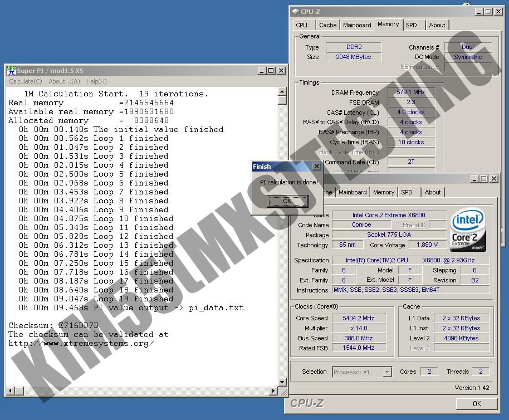Click the Command Rate value 2T

pos(411,162)
